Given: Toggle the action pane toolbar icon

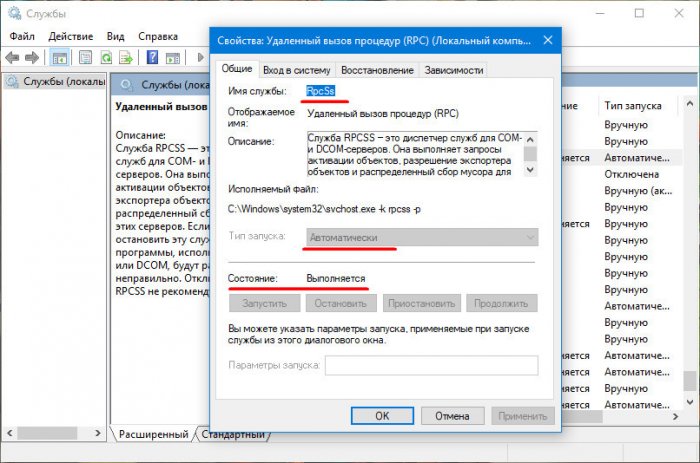Looking at the screenshot, I should (172, 58).
